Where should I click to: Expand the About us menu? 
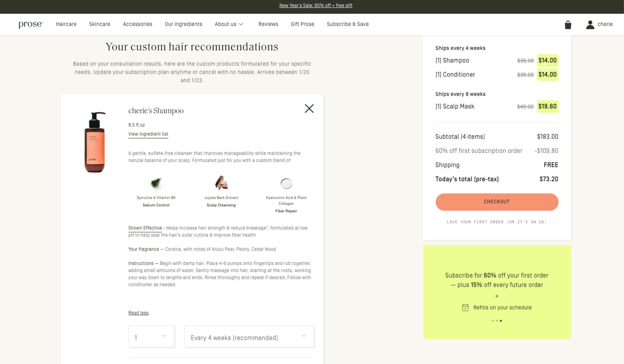pos(229,24)
